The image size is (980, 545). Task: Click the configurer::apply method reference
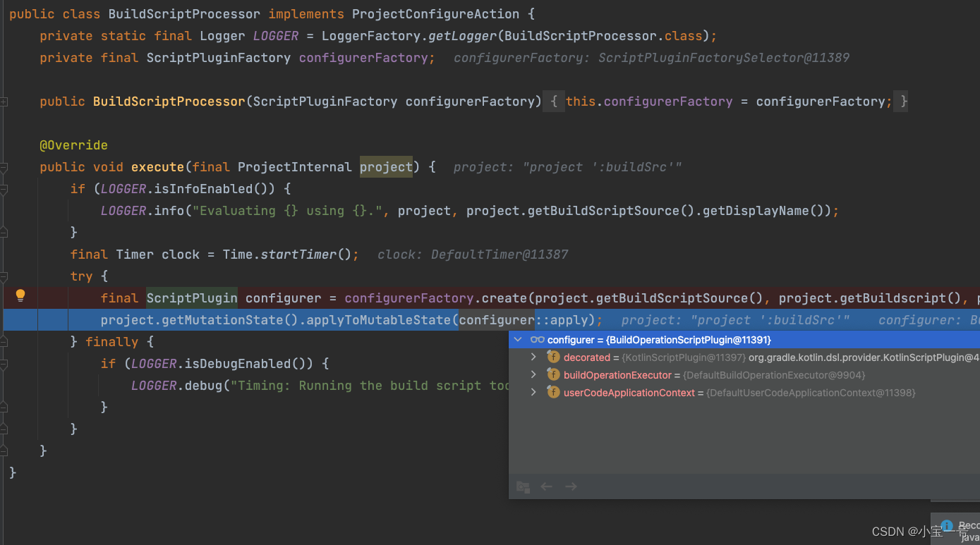[524, 320]
